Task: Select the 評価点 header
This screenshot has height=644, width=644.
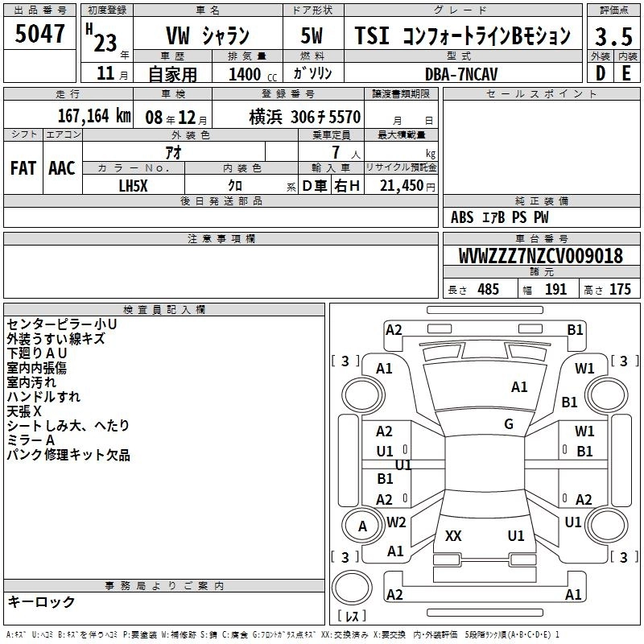Action: click(x=613, y=10)
